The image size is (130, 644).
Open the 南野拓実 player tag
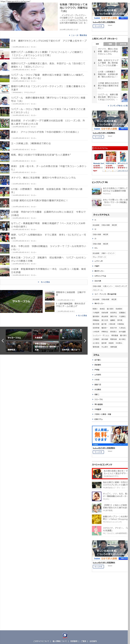113,339
